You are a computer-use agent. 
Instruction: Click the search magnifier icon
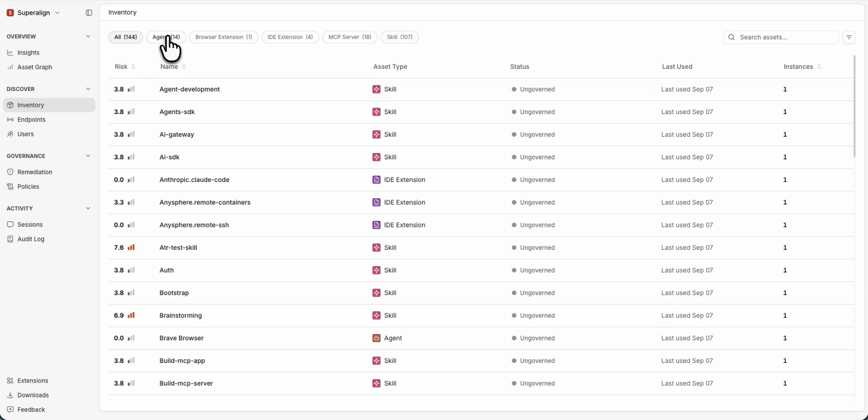(732, 37)
